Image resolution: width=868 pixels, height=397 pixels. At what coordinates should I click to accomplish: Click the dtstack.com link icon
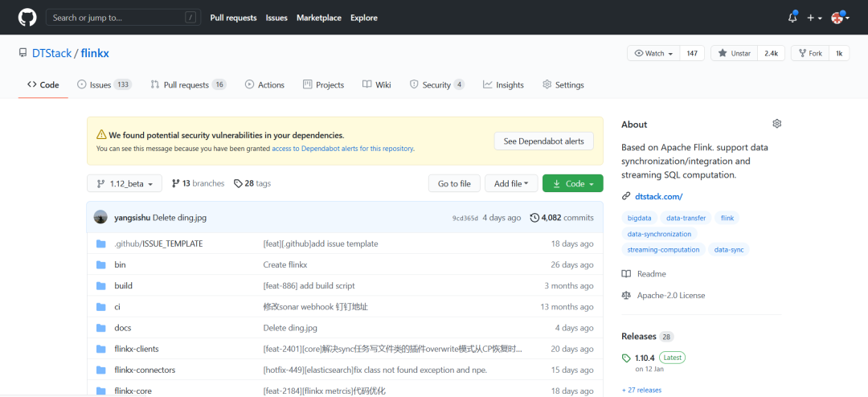coord(626,196)
